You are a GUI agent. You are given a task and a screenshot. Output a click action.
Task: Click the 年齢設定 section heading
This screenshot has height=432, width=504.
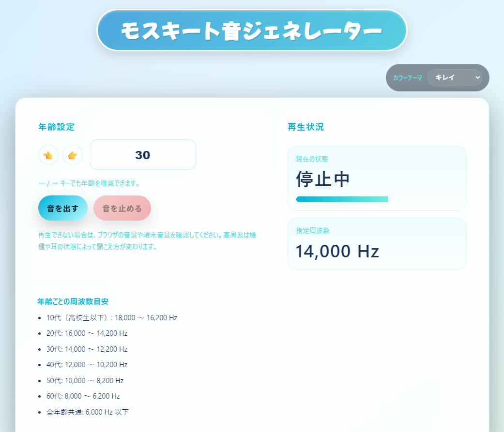pos(56,127)
